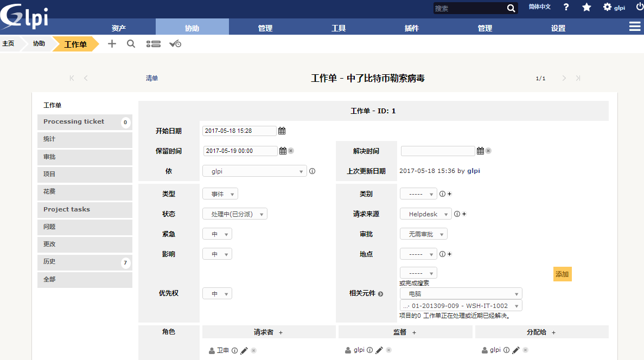The width and height of the screenshot is (644, 360).
Task: Select the 历史 tab in sidebar
Action: pyautogui.click(x=85, y=262)
